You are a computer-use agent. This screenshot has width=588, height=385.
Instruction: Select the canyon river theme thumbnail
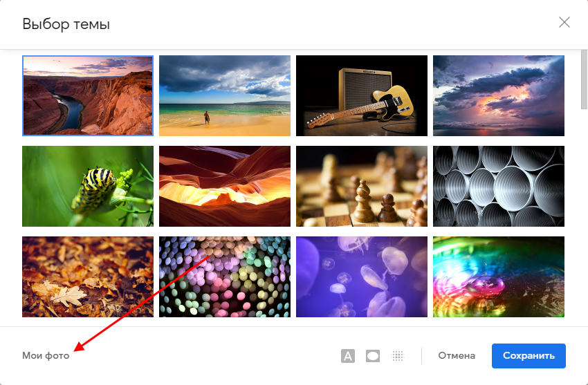pyautogui.click(x=88, y=95)
